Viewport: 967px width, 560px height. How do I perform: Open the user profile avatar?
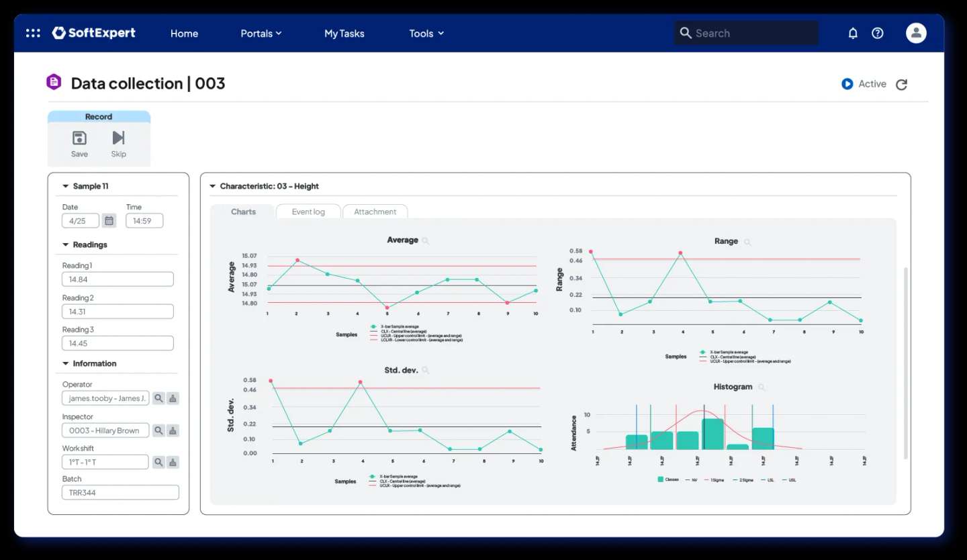(x=916, y=32)
